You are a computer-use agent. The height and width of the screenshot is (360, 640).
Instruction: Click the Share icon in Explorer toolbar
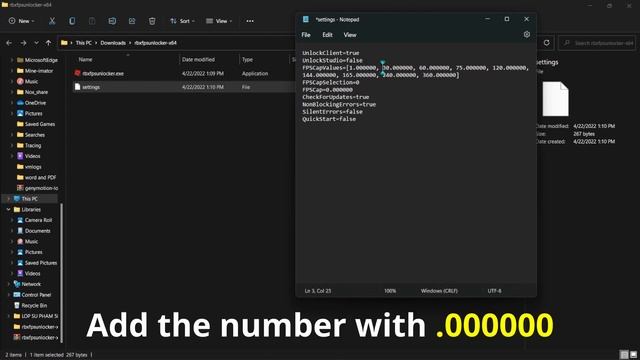pyautogui.click(x=132, y=21)
